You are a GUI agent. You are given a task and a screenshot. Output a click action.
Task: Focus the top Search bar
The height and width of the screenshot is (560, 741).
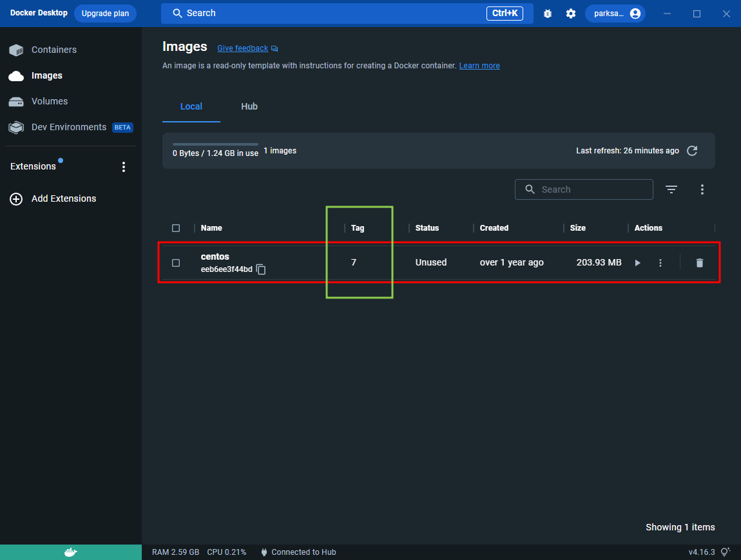[347, 14]
